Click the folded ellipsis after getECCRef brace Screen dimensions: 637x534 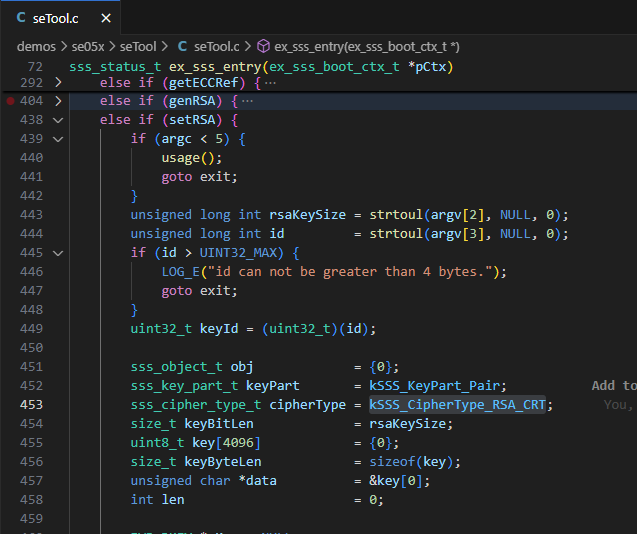coord(270,83)
